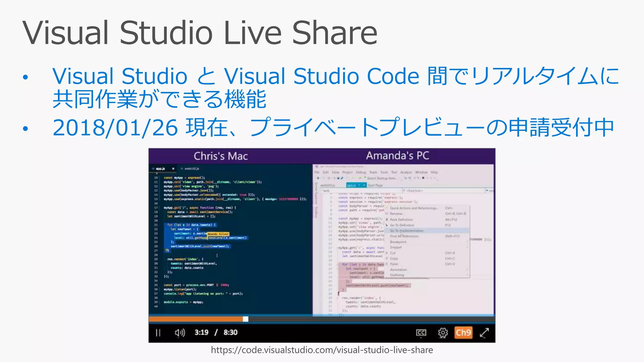Click the 'module.exports = myApp;' code line
Viewport: 644px width, 362px height.
coord(183,302)
